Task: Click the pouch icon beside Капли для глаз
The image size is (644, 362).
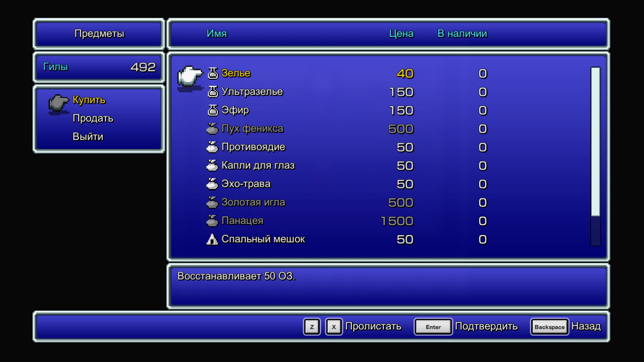Action: pos(213,165)
